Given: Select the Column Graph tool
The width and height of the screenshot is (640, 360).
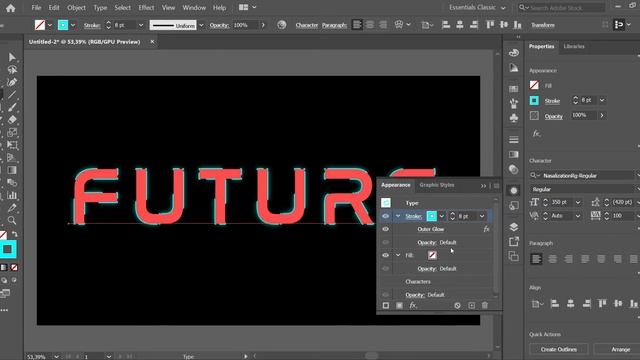Looking at the screenshot, I should [x=12, y=196].
